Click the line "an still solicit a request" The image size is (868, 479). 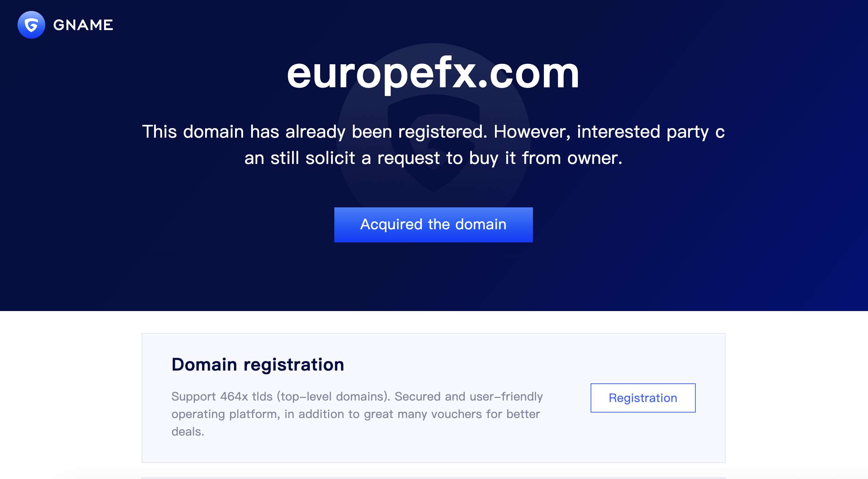click(x=433, y=158)
